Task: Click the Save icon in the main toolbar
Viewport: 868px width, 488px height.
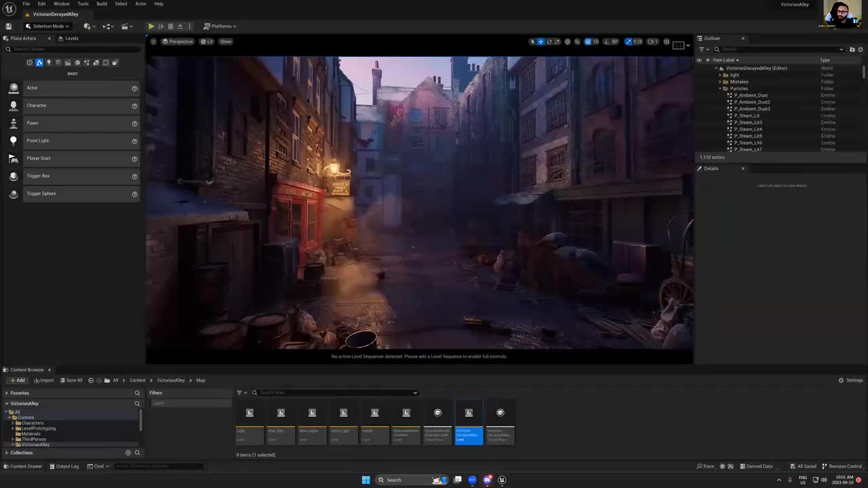Action: (x=8, y=26)
